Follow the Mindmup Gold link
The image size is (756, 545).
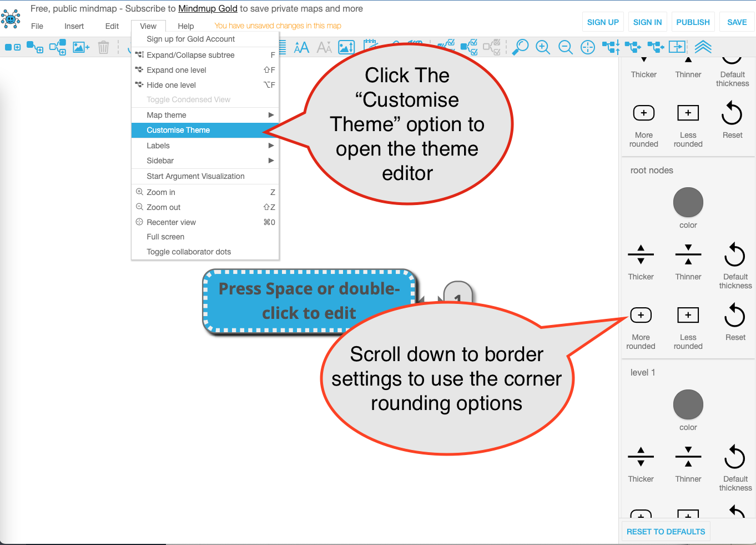(x=208, y=9)
